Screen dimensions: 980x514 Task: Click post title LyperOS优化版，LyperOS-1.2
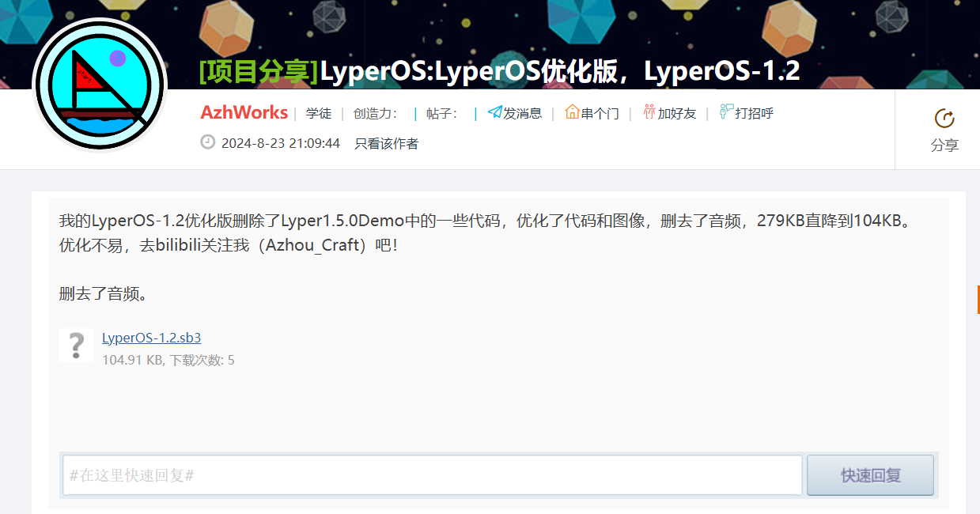pos(560,71)
